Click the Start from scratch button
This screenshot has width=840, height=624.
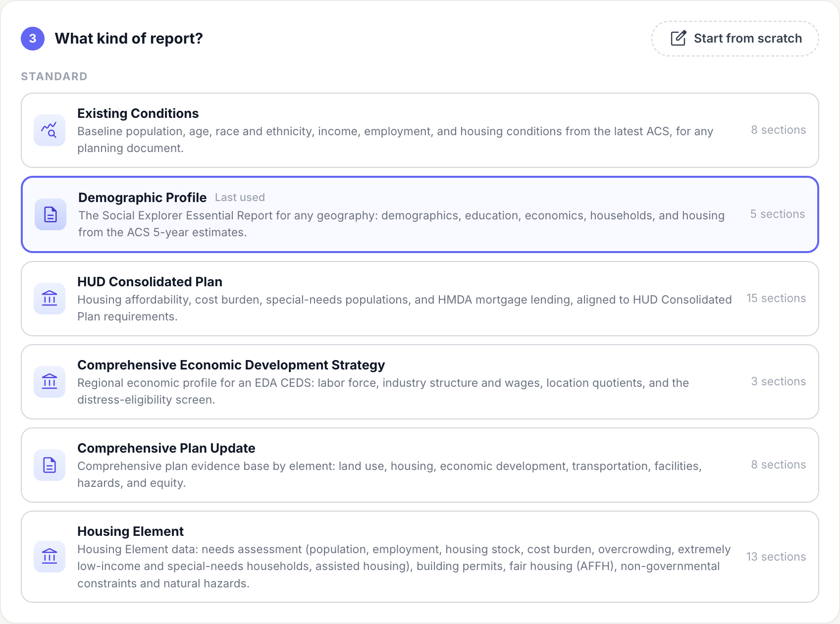click(x=735, y=39)
